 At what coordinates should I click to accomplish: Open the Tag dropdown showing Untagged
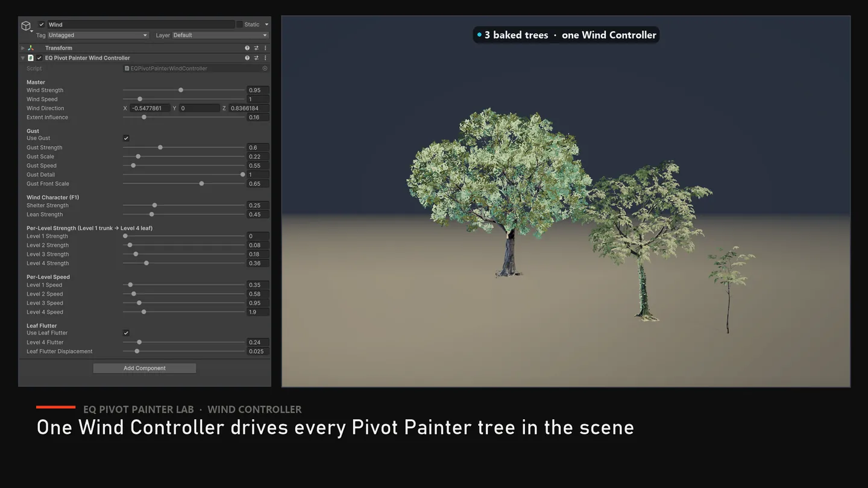pos(98,36)
